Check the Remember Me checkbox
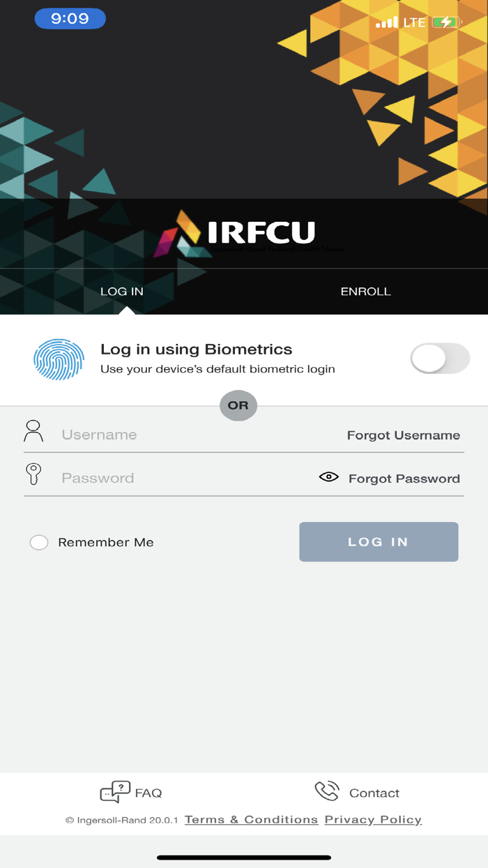The height and width of the screenshot is (868, 488). coord(39,542)
